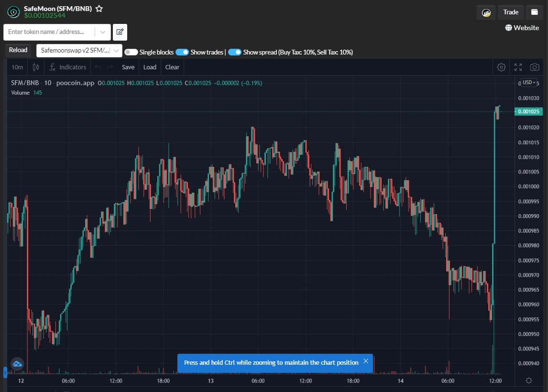Toggle Single blocks switch
Screen dimensions: 548x392
[x=131, y=52]
